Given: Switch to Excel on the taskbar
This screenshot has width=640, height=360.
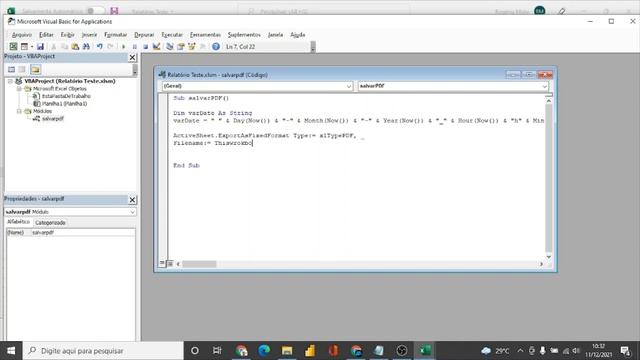Looking at the screenshot, I should pos(425,351).
